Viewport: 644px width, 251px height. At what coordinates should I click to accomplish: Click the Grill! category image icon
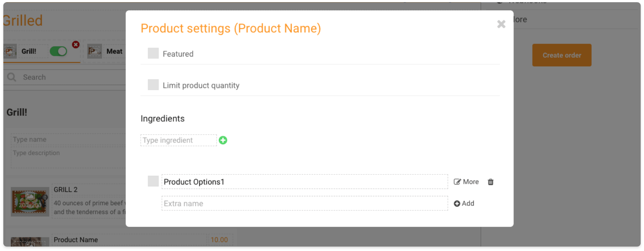(x=10, y=51)
